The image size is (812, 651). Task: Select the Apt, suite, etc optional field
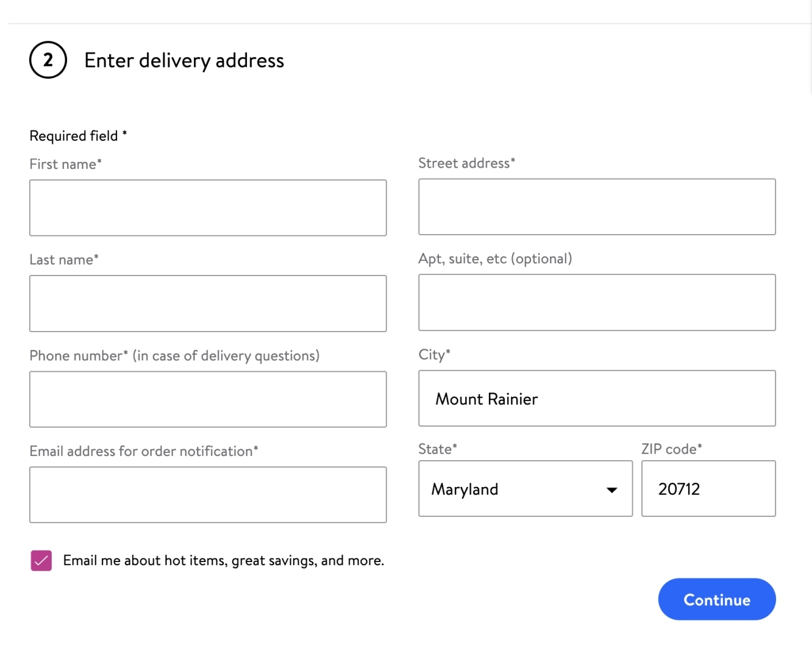point(597,302)
